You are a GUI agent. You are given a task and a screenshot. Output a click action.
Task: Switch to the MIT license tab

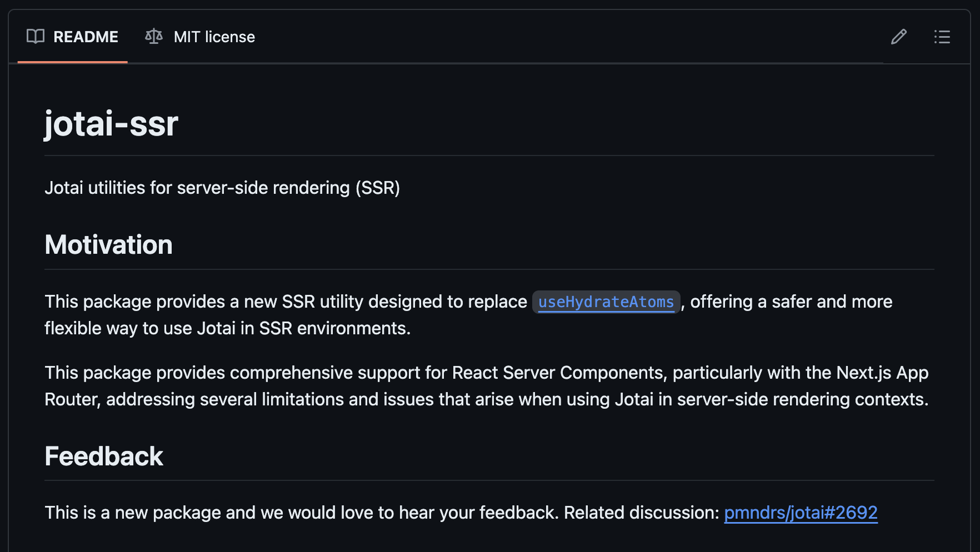click(200, 37)
